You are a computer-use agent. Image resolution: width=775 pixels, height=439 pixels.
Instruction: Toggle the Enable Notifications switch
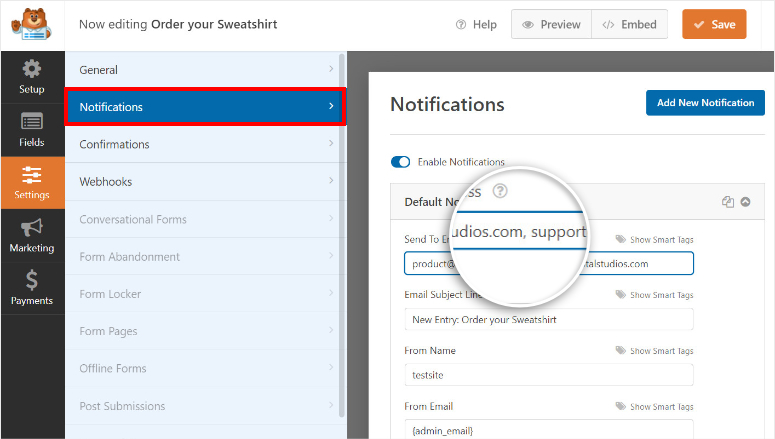click(x=401, y=162)
